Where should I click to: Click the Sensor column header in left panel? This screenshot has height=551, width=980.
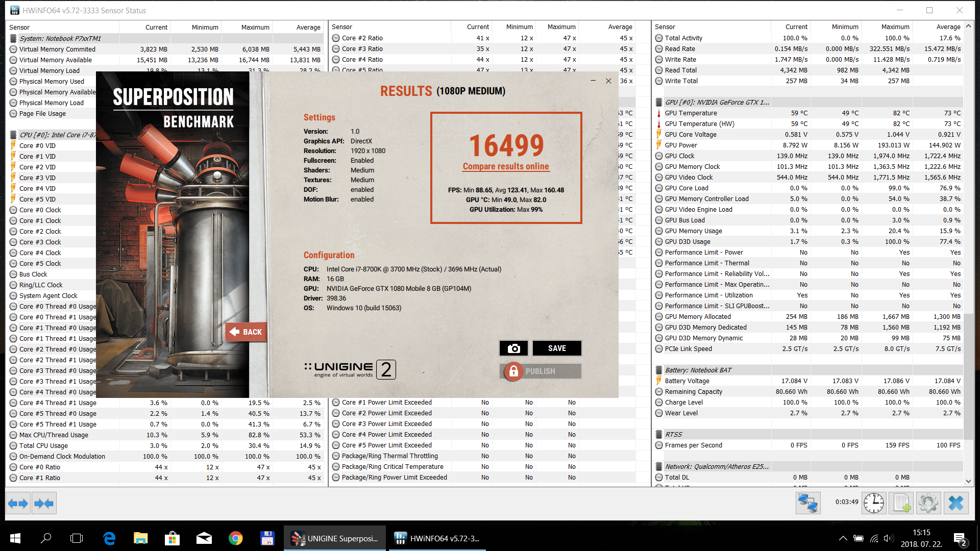(x=19, y=28)
